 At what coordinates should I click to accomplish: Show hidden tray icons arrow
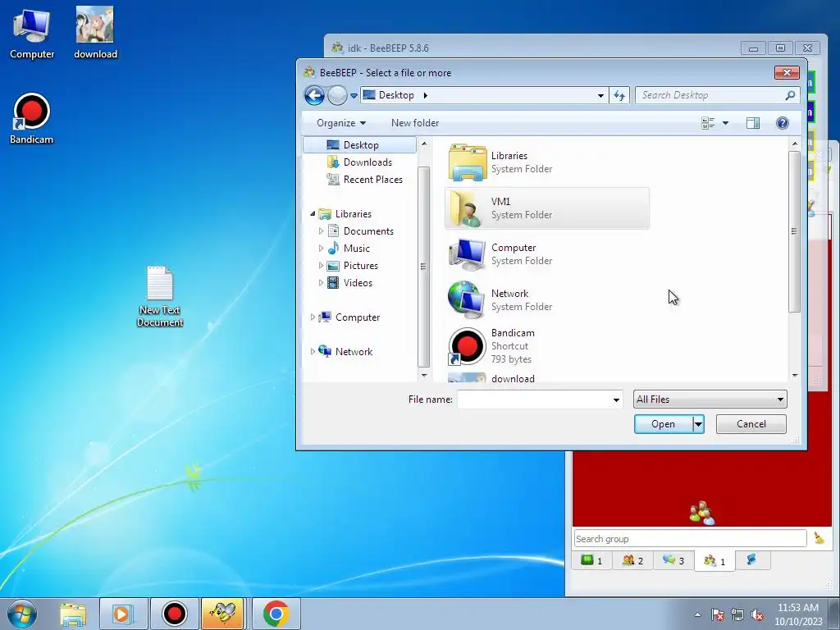click(697, 614)
